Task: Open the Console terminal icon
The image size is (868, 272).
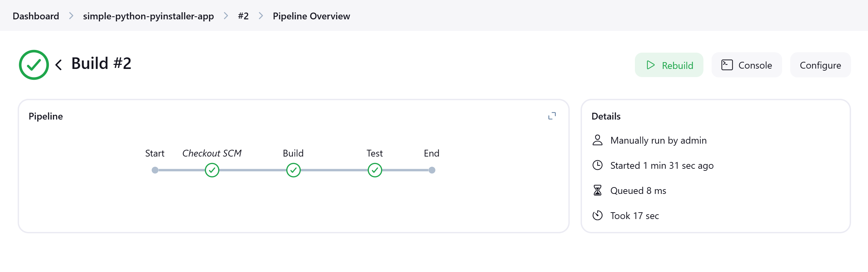Action: (727, 65)
